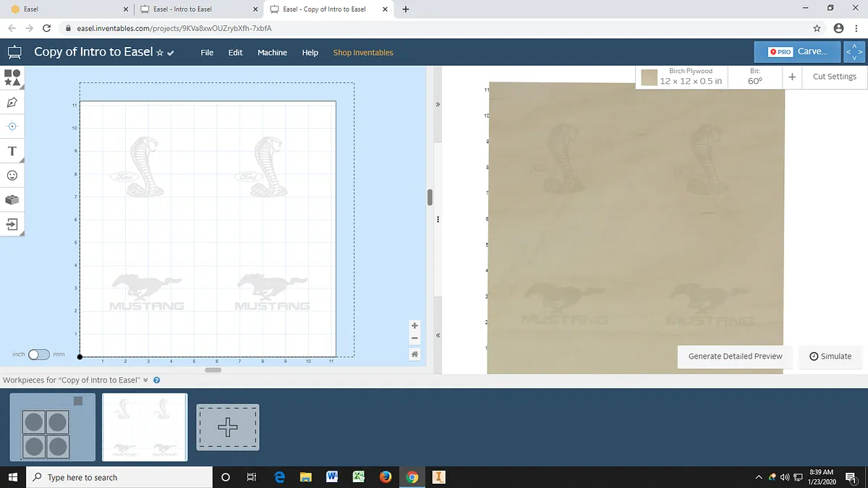Open the Apps brick icon
The height and width of the screenshot is (488, 868).
coord(12,200)
